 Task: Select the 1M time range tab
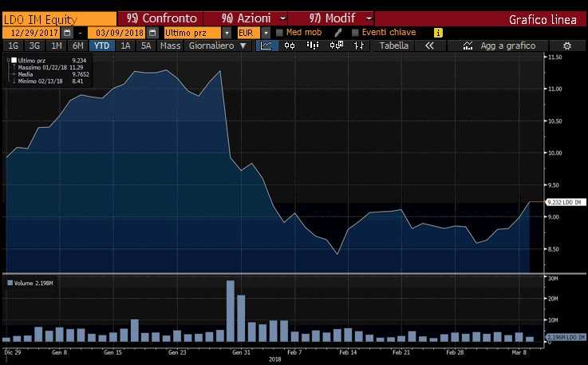coord(57,46)
